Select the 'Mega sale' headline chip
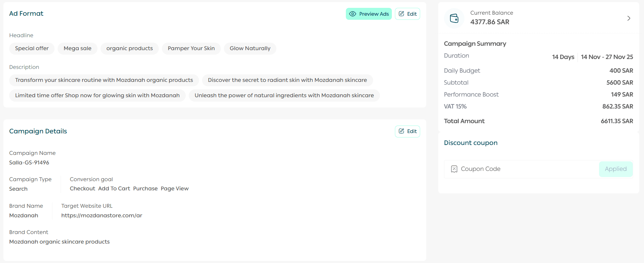Image resolution: width=644 pixels, height=263 pixels. [77, 48]
